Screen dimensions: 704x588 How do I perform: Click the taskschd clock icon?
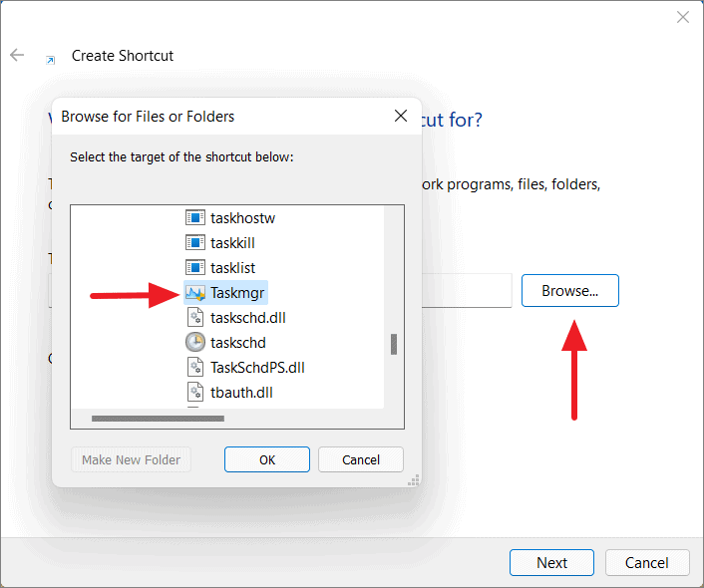pos(195,343)
